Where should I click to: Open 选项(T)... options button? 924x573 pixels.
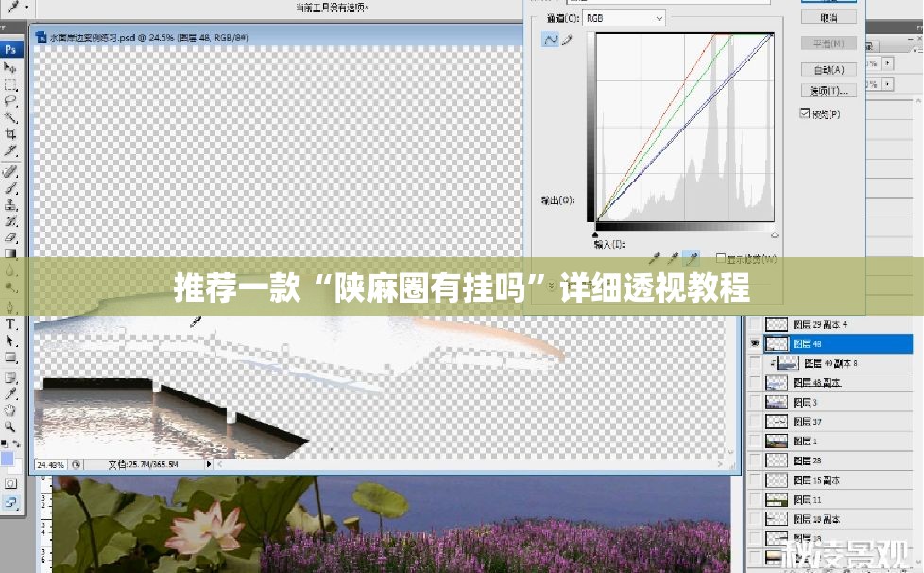[829, 91]
